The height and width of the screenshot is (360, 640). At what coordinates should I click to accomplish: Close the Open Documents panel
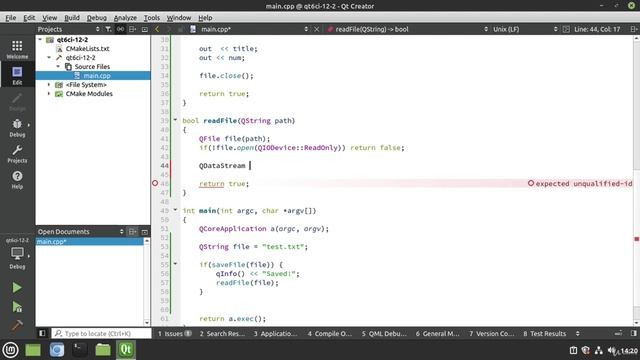(x=144, y=231)
